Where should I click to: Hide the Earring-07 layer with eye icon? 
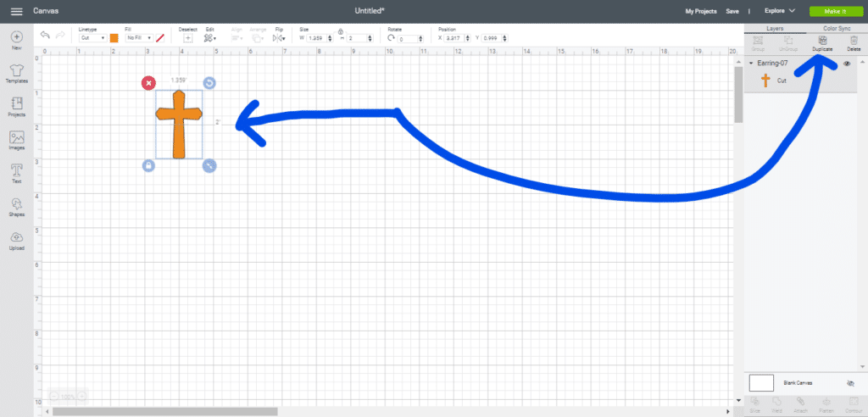847,64
